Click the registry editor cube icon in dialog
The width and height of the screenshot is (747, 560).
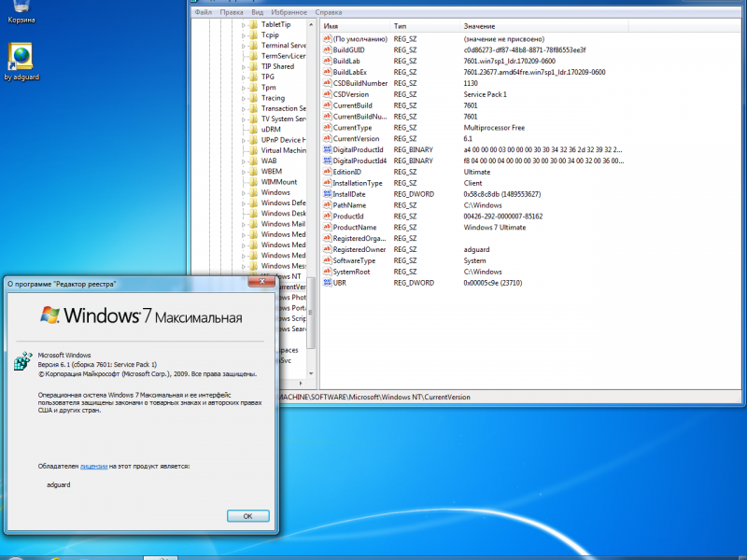[x=22, y=361]
